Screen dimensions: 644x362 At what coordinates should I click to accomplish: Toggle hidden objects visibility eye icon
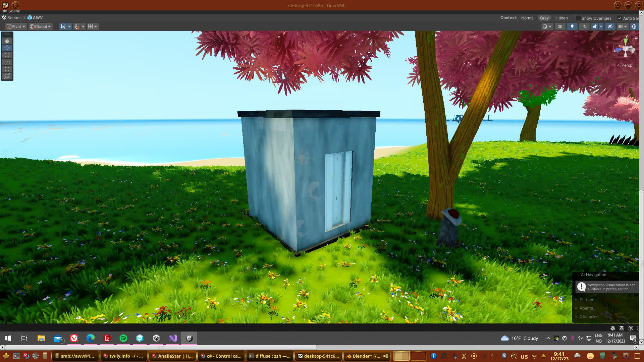pos(610,26)
